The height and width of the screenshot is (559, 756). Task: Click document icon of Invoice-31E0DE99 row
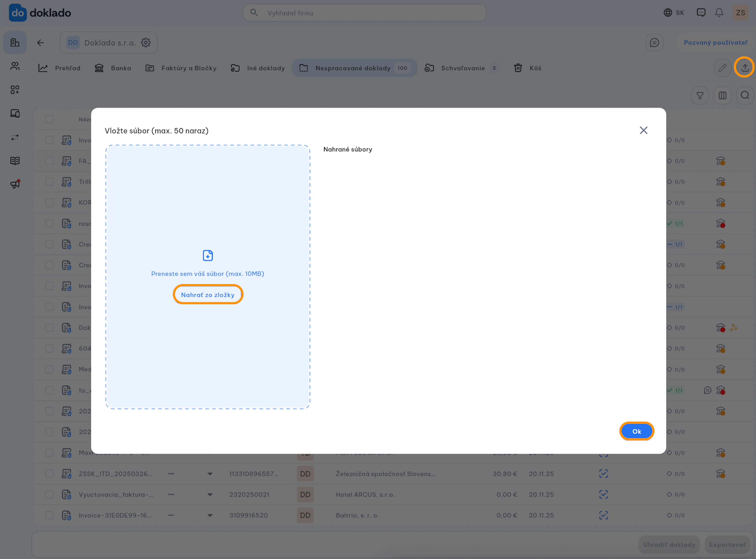(x=66, y=516)
